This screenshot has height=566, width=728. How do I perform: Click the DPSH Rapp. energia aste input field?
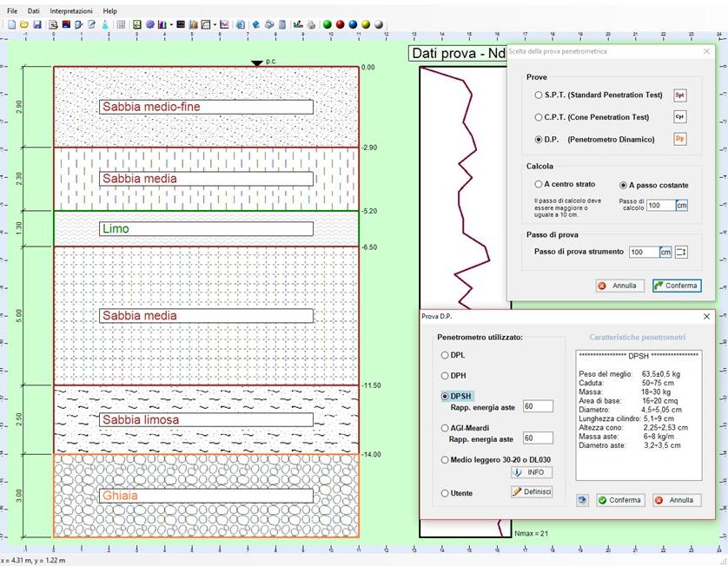[x=538, y=406]
